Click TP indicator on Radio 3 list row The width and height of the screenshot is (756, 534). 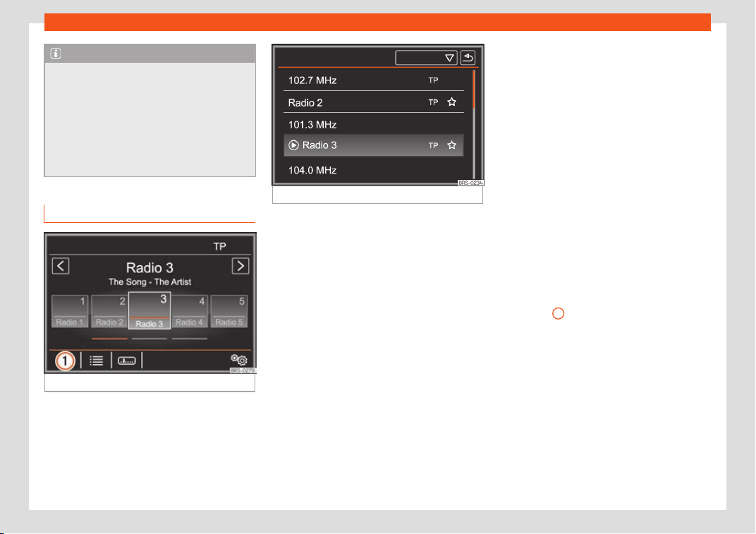(x=434, y=145)
